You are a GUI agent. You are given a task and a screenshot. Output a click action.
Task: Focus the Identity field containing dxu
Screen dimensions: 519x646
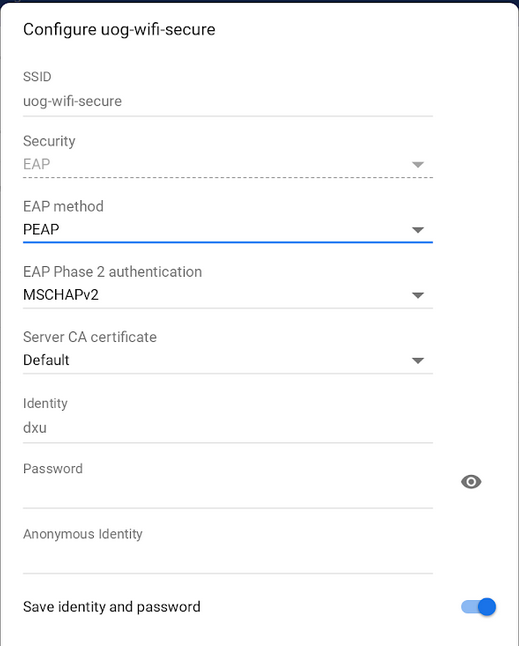pyautogui.click(x=228, y=428)
